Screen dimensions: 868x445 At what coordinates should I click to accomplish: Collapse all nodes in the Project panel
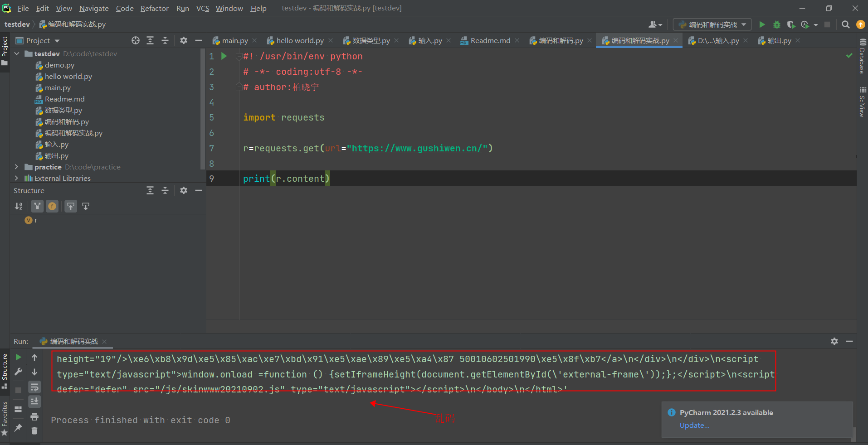pyautogui.click(x=165, y=40)
